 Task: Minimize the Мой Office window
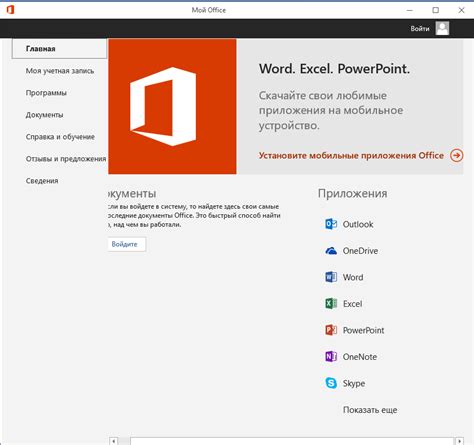click(410, 10)
